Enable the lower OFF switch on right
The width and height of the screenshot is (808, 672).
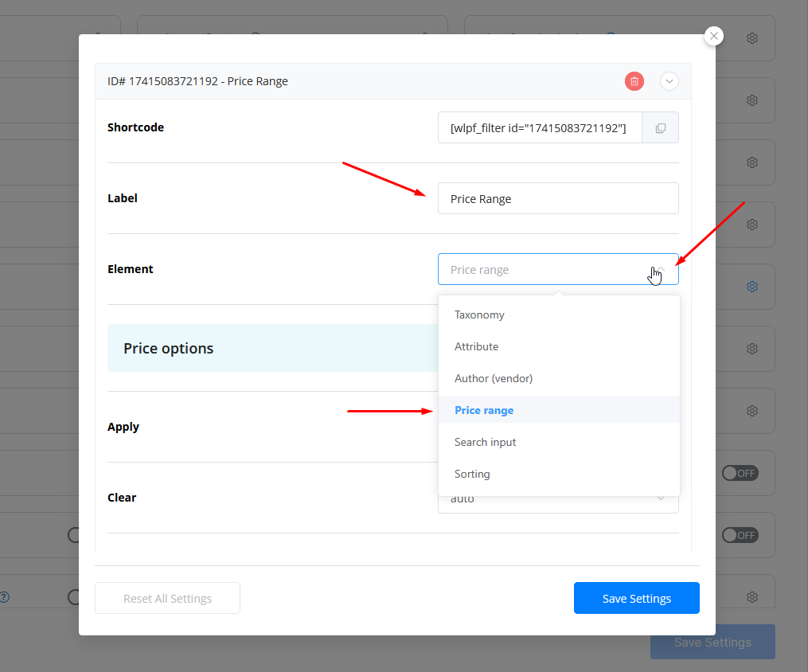click(x=740, y=535)
